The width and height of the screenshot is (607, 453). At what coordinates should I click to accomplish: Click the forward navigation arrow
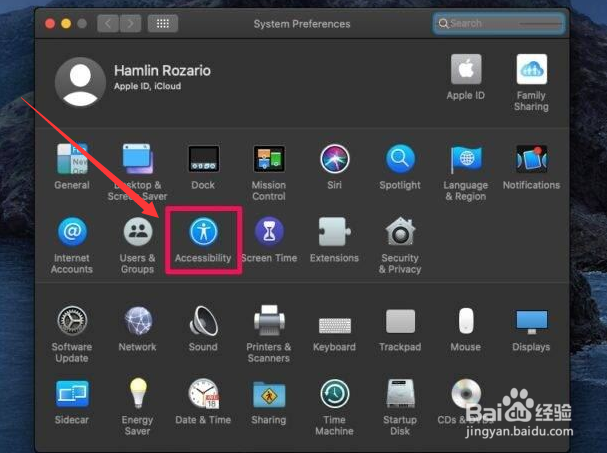130,24
